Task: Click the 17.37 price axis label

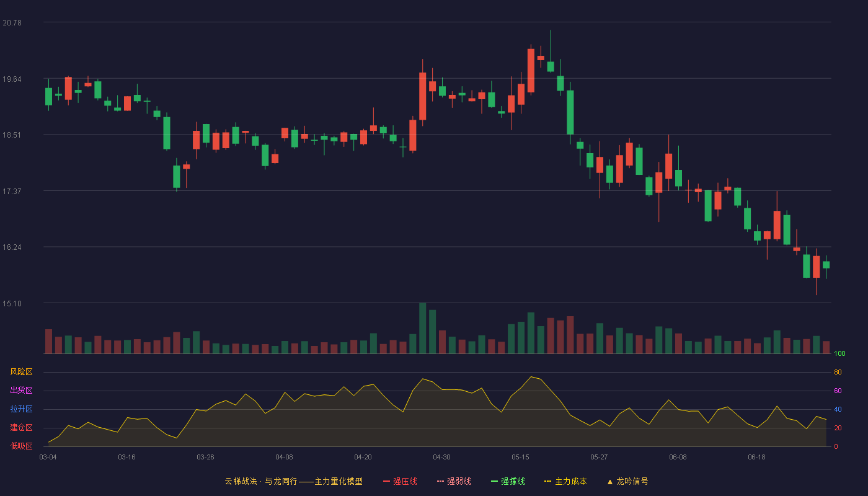Action: tap(12, 191)
